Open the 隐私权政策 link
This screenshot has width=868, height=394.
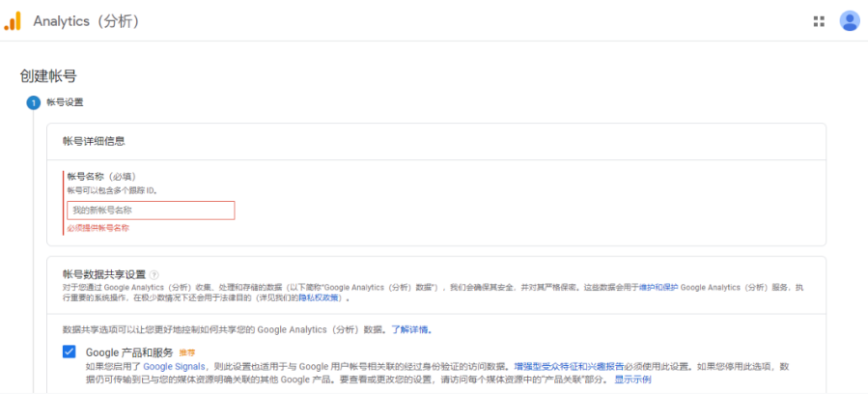coord(319,298)
